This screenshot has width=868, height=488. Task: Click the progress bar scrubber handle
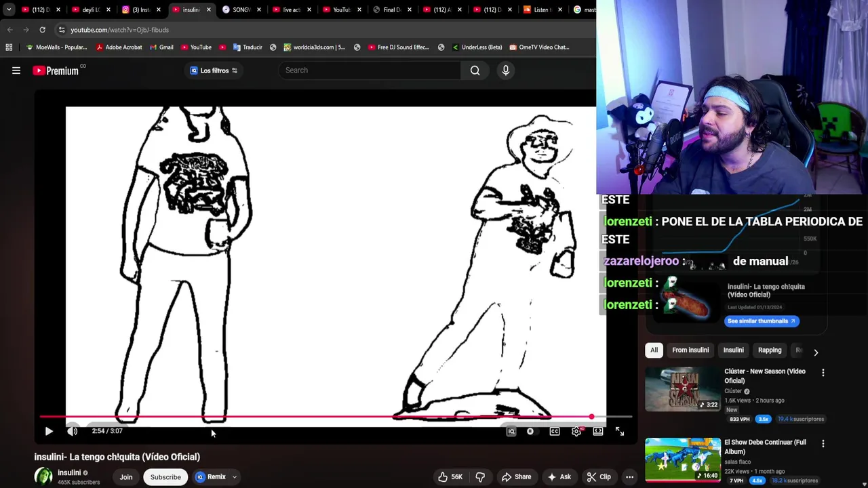point(591,417)
